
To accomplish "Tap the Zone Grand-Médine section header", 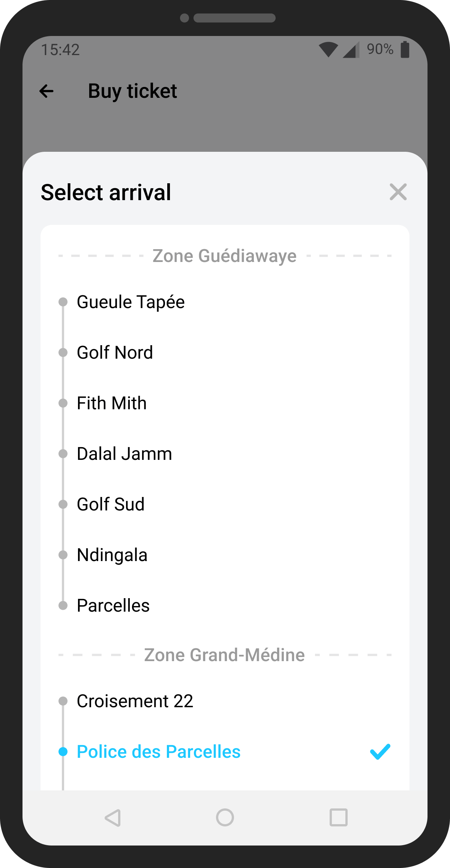I will coord(224,655).
